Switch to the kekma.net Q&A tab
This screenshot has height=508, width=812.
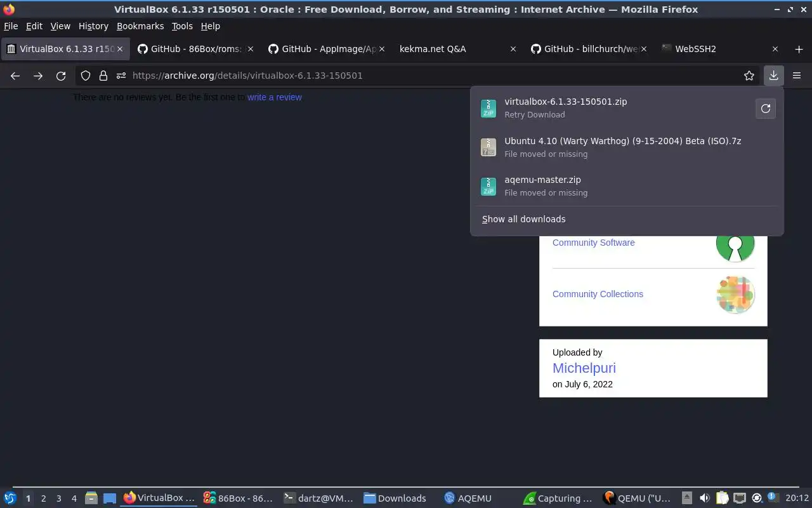pos(458,49)
